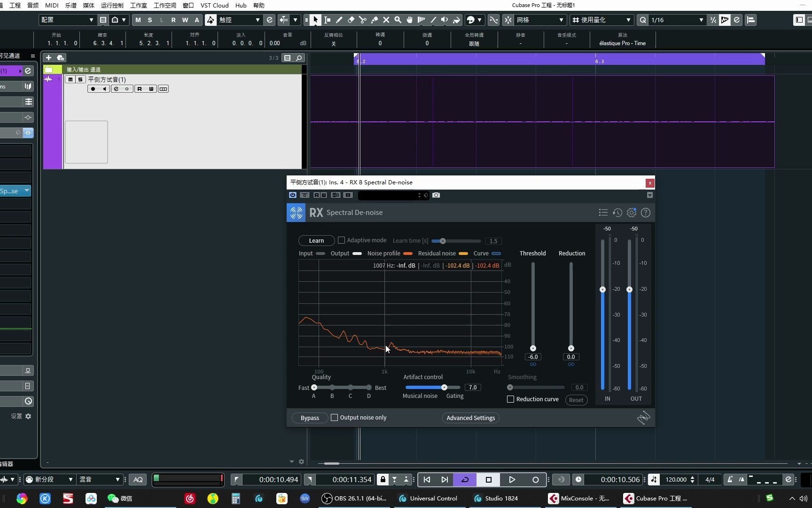Mute the 平侧方试音(1) track
812x508 pixels.
pyautogui.click(x=70, y=79)
